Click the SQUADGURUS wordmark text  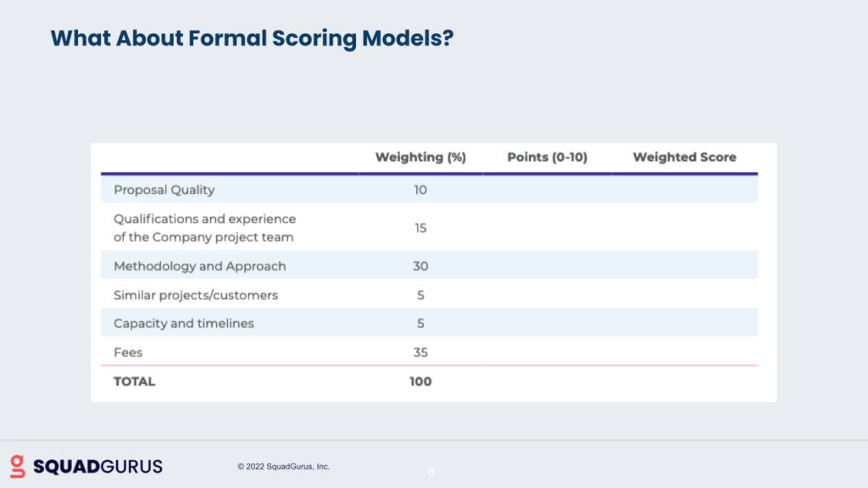pos(97,466)
